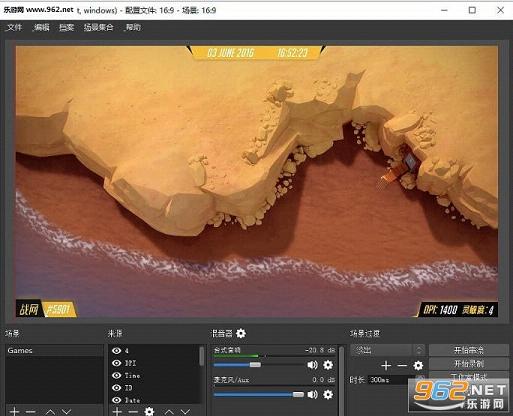Select the 'Time' source row text
This screenshot has height=416, width=513.
pyautogui.click(x=132, y=376)
